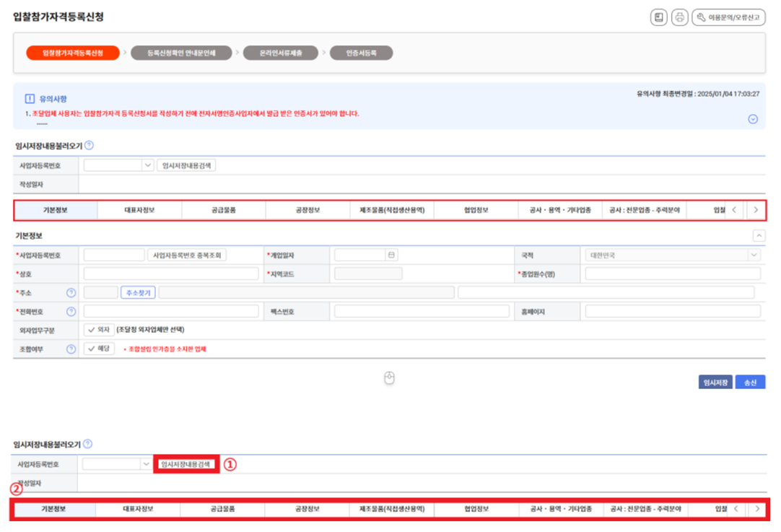Switch to upper 대표자정보 tab
Image resolution: width=781 pixels, height=532 pixels.
point(139,210)
